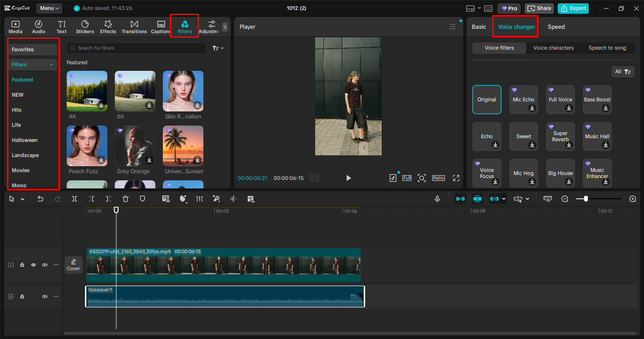
Task: Click the record Voiceover microphone icon
Action: 437,198
